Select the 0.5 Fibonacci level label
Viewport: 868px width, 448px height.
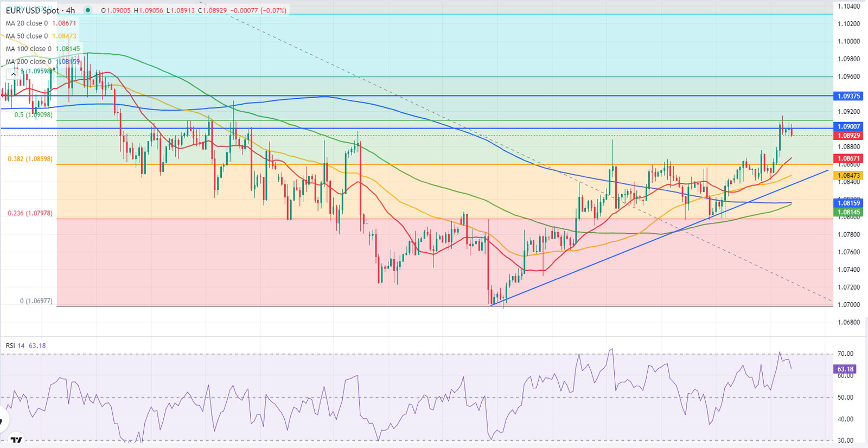coord(33,115)
